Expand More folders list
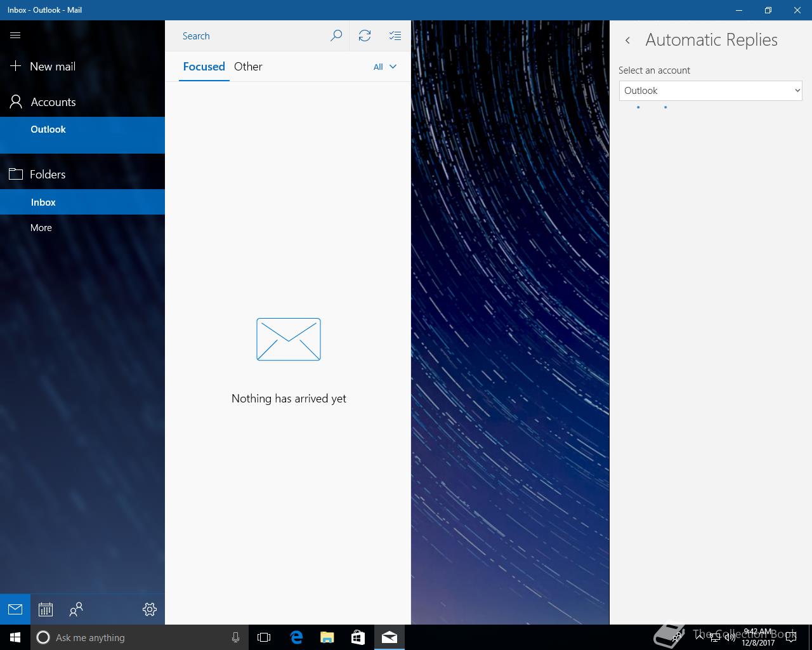Image resolution: width=812 pixels, height=650 pixels. tap(41, 227)
